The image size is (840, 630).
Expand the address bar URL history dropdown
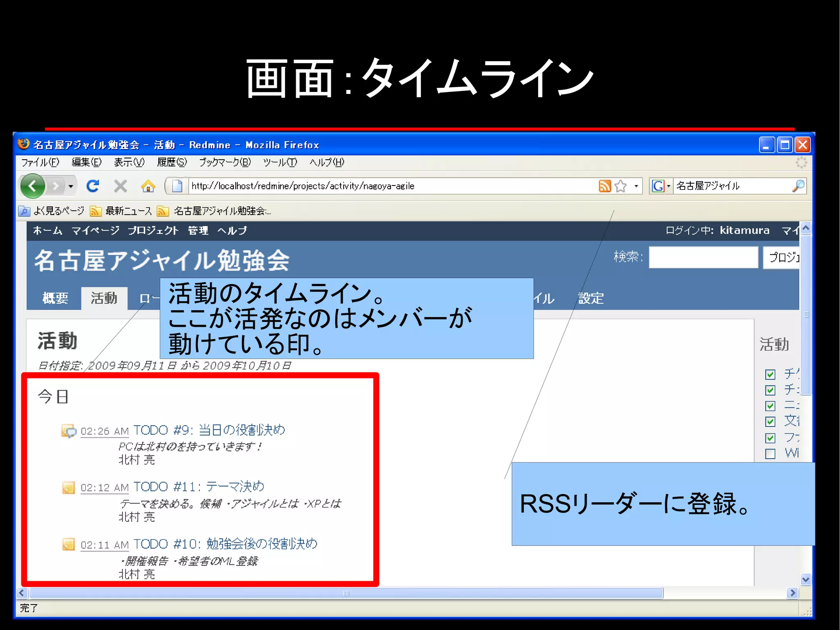(x=636, y=186)
